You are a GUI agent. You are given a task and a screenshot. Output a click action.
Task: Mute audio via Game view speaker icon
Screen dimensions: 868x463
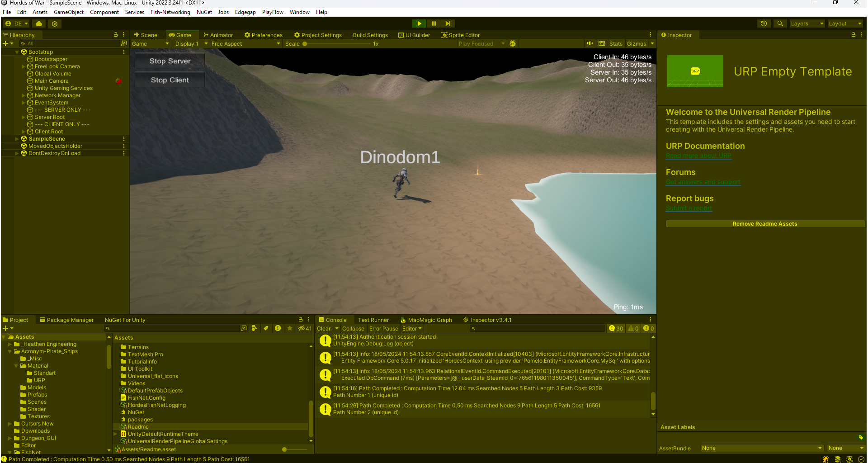tap(590, 43)
